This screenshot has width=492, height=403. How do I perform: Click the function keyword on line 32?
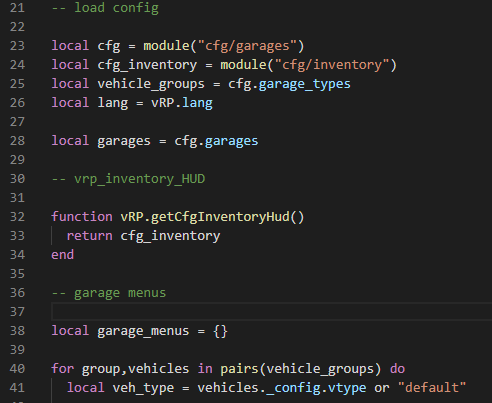(x=82, y=217)
